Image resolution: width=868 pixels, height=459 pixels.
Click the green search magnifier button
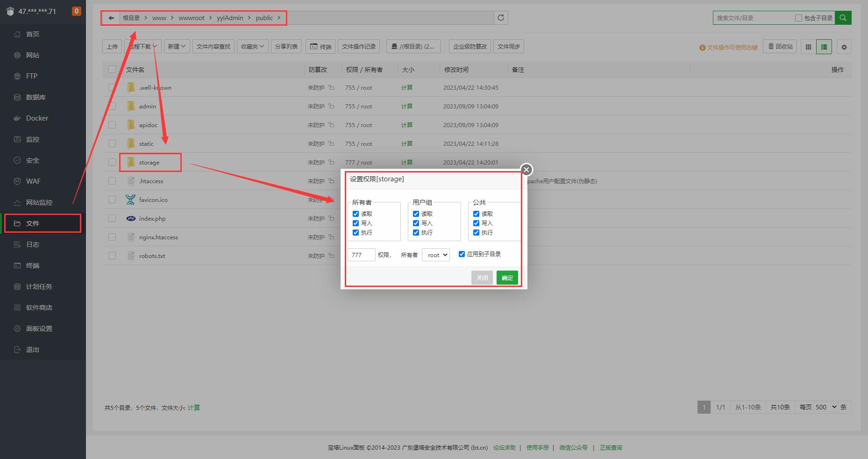[843, 18]
